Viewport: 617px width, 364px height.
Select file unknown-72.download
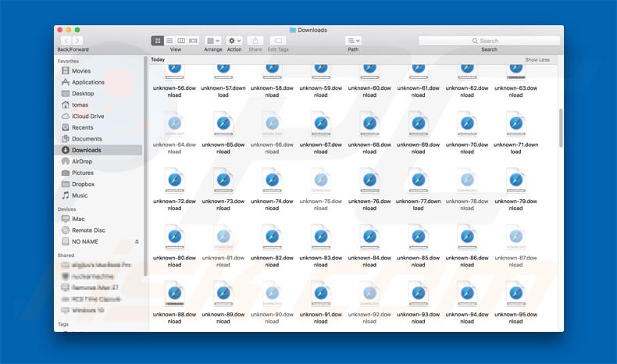pyautogui.click(x=174, y=190)
